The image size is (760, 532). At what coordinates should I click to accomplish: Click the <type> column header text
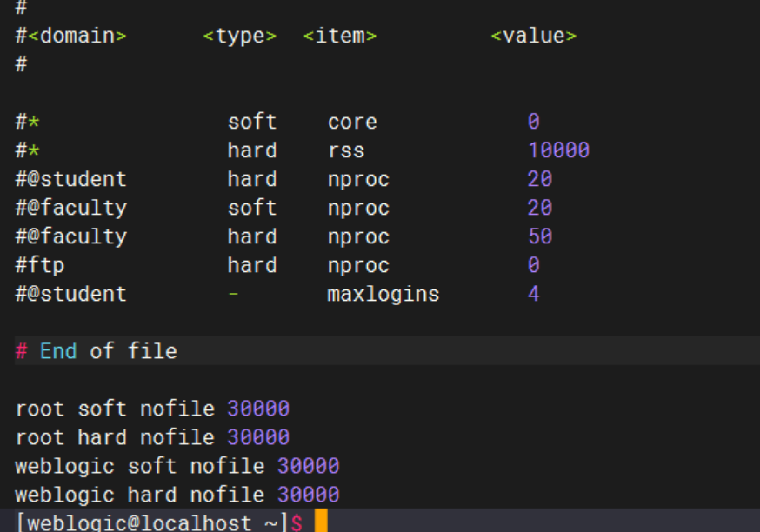(239, 36)
